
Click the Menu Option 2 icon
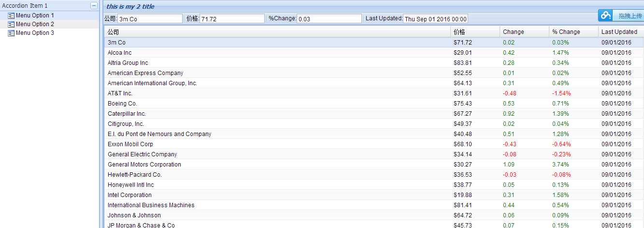pyautogui.click(x=11, y=24)
